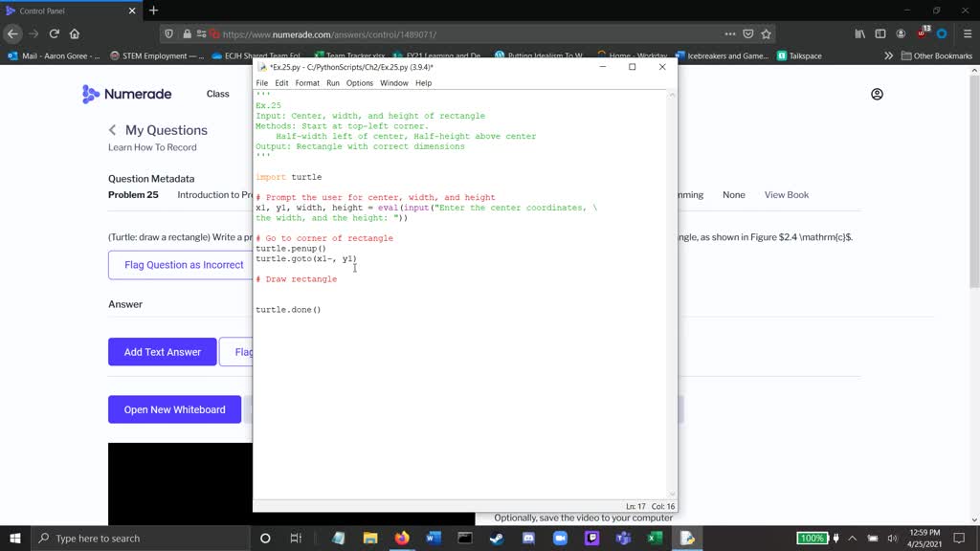
Task: Open the Firefox Library panel
Action: coord(860,33)
